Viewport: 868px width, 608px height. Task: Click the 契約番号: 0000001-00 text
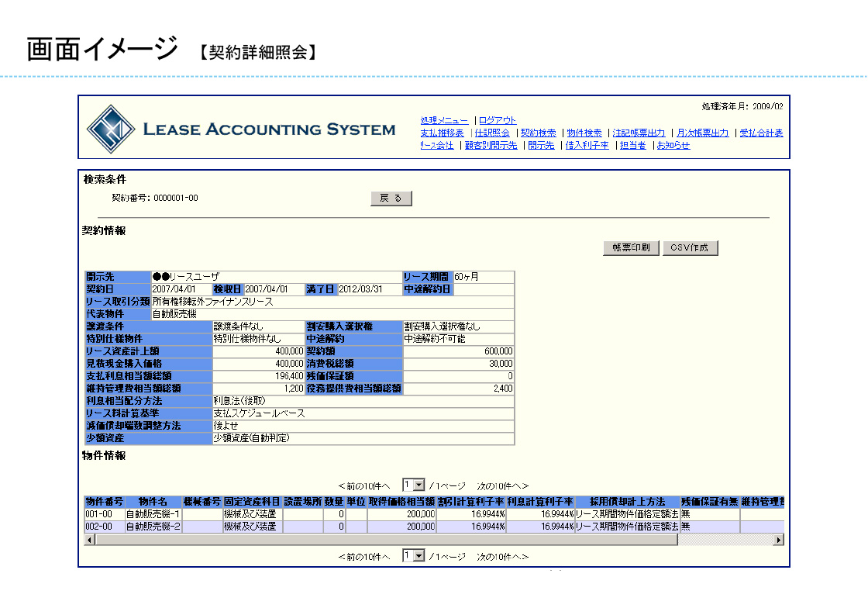coord(155,199)
